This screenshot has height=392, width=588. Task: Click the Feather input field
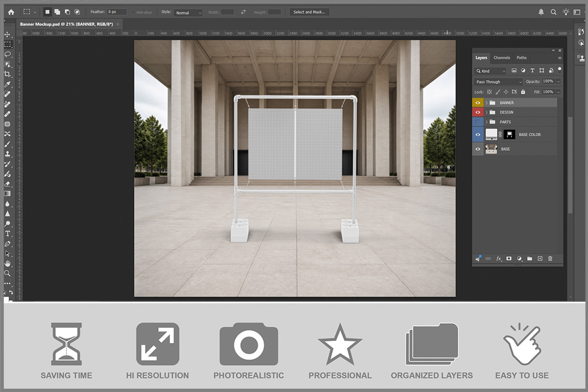(x=117, y=12)
